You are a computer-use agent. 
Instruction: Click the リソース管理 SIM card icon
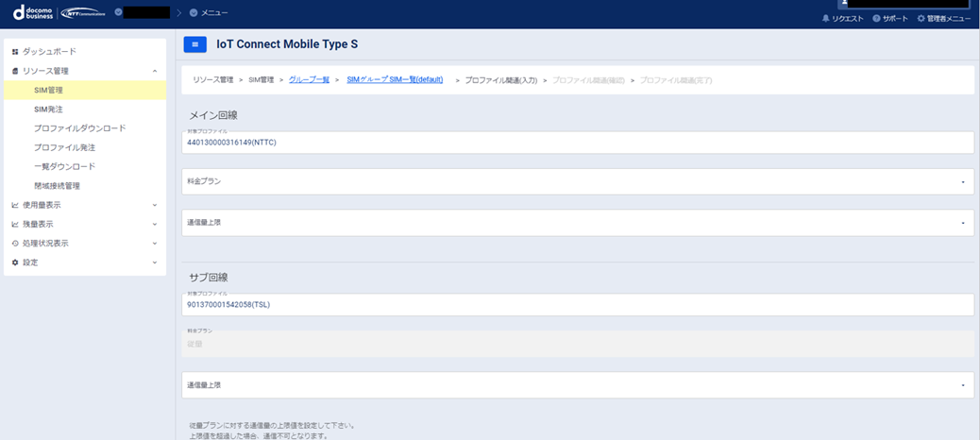point(15,71)
